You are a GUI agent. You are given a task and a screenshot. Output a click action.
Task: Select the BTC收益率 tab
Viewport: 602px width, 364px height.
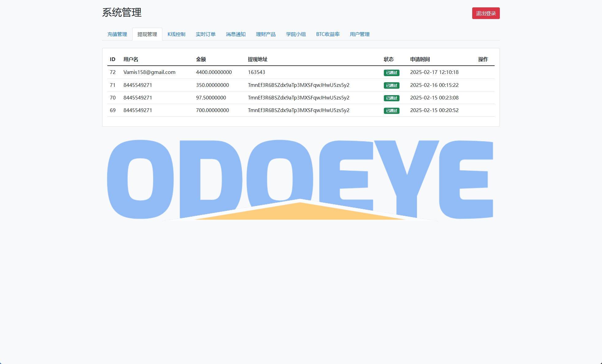(327, 34)
